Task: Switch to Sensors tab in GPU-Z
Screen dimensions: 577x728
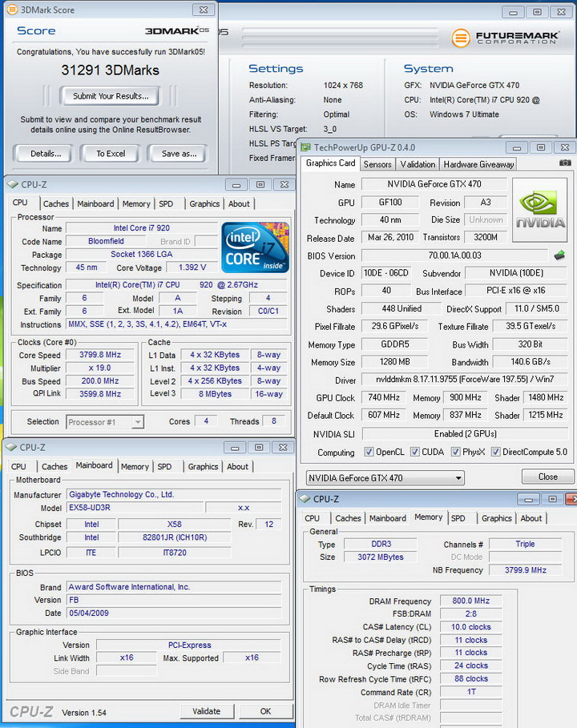Action: pyautogui.click(x=377, y=164)
